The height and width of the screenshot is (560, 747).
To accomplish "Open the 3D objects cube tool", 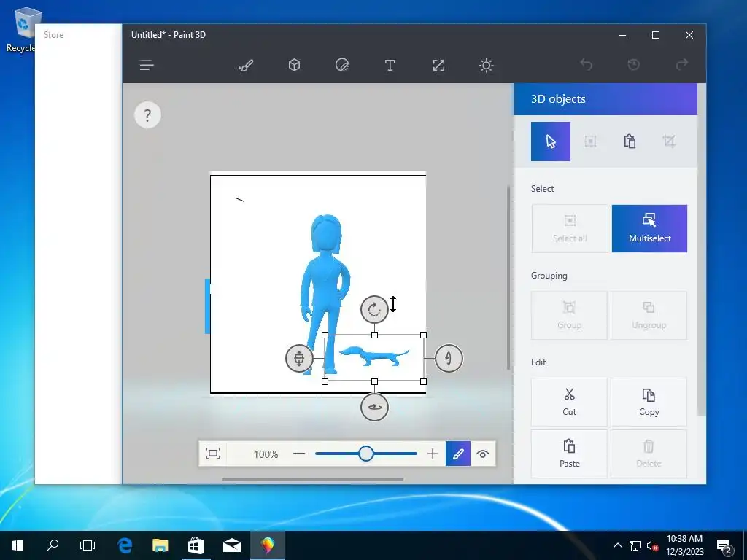I will tap(295, 65).
